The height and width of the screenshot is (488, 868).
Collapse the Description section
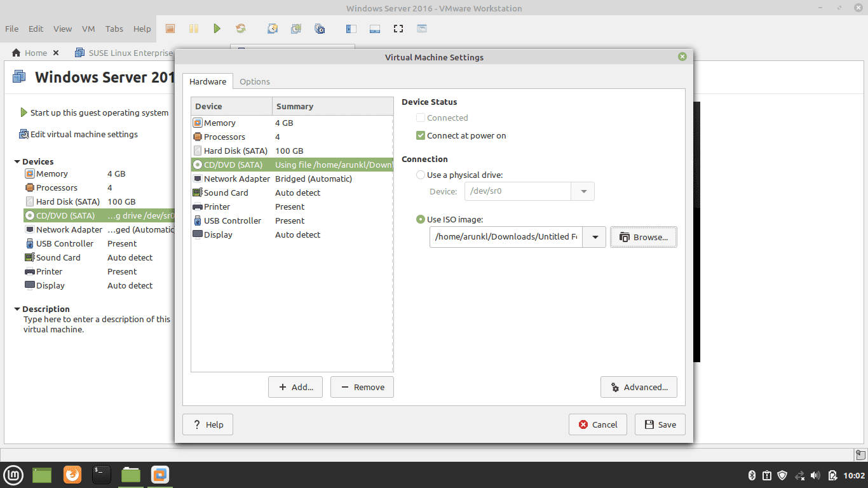click(x=17, y=309)
